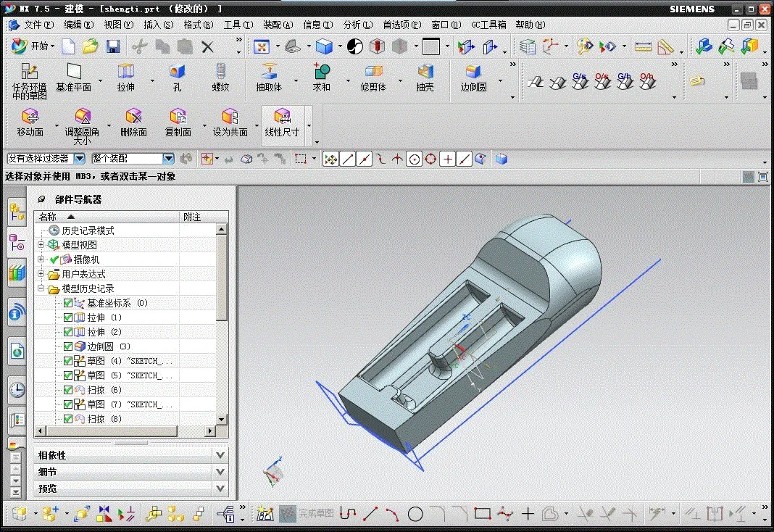
Task: Click the 拉伸 (Extrude) tool icon
Action: (x=126, y=72)
